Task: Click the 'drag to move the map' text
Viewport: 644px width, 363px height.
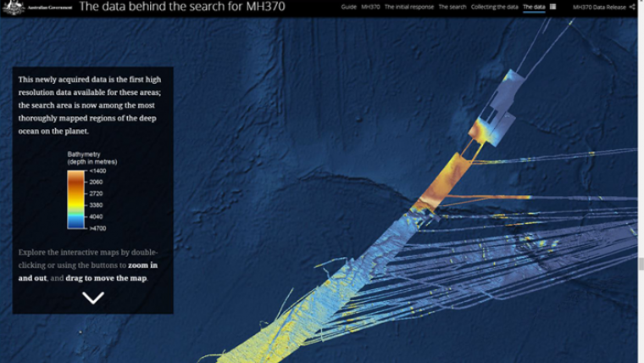Action: (x=106, y=278)
